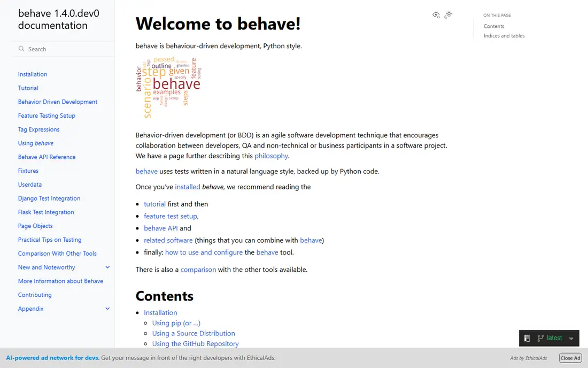This screenshot has width=588, height=368.
Task: Follow the behave API bullet link
Action: 161,228
